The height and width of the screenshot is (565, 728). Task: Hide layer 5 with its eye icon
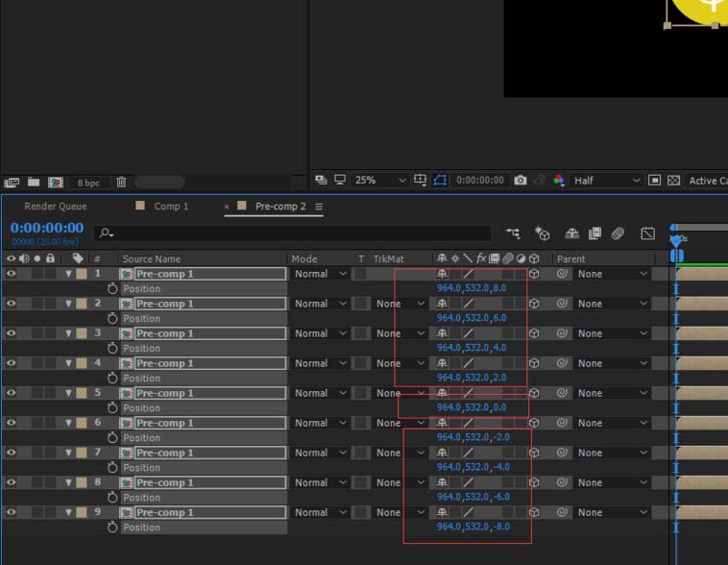point(11,393)
